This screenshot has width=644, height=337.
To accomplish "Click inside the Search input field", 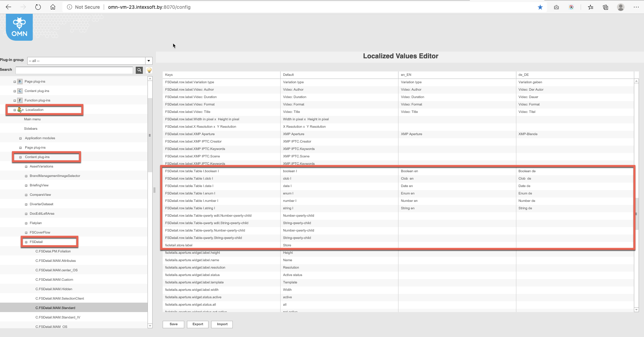I will pos(74,70).
